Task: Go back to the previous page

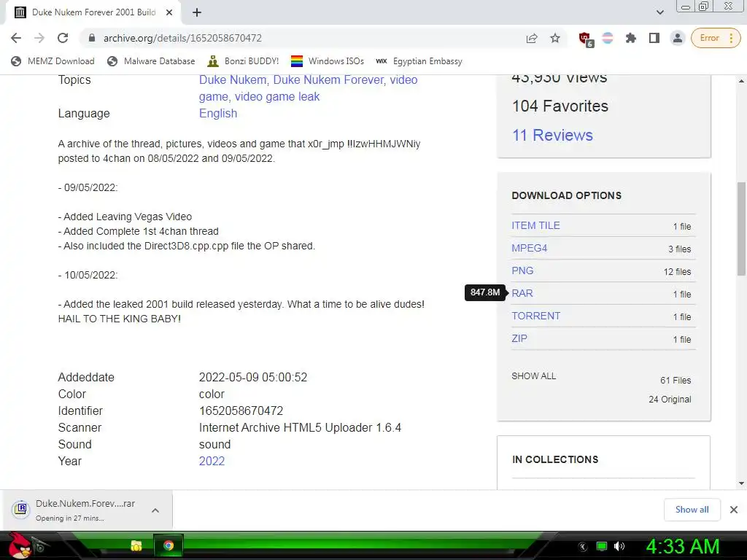Action: (16, 38)
